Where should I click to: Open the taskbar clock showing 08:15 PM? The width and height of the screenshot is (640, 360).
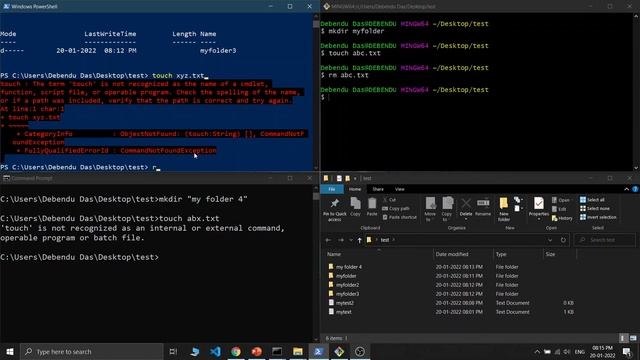point(602,351)
